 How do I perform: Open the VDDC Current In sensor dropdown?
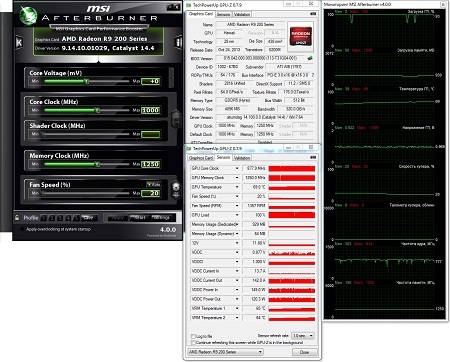[x=237, y=271]
